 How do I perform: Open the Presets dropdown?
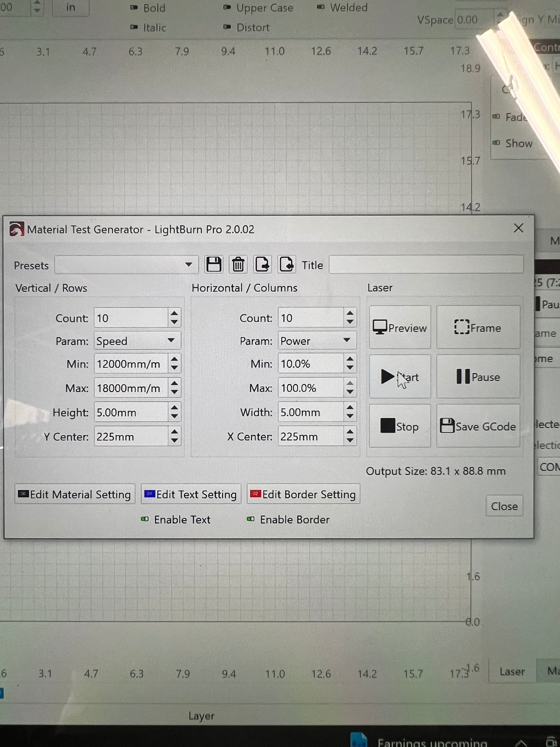click(126, 265)
